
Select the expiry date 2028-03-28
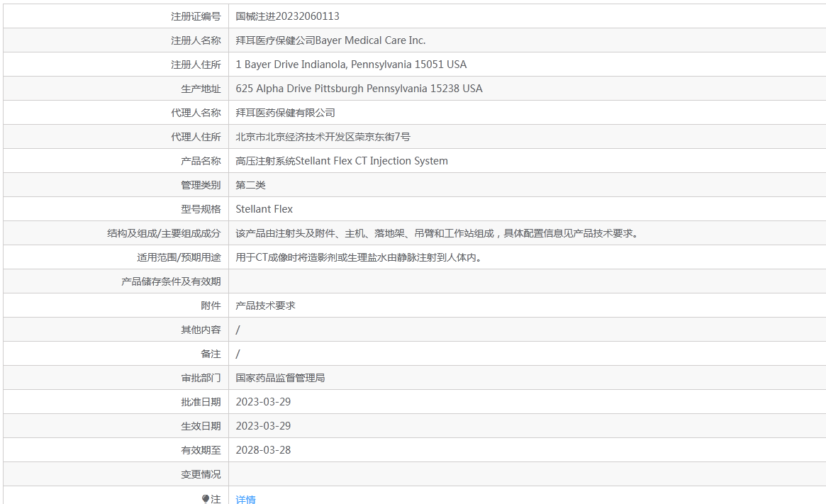263,450
